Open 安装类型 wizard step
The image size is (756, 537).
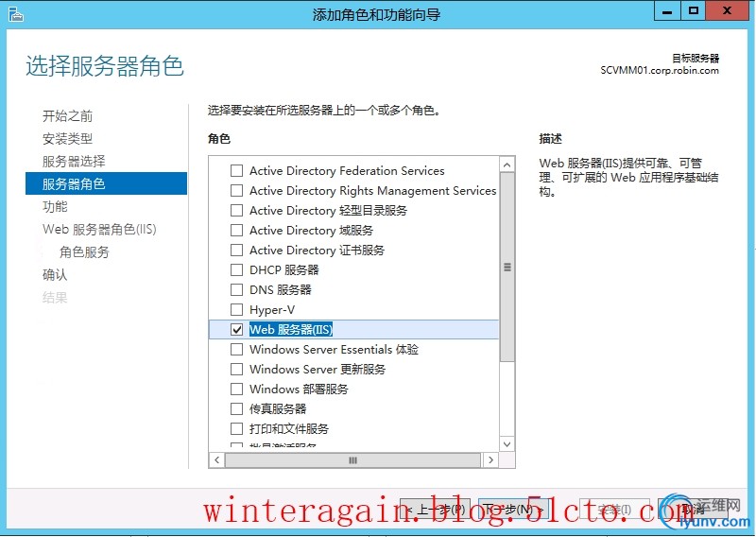[x=67, y=138]
